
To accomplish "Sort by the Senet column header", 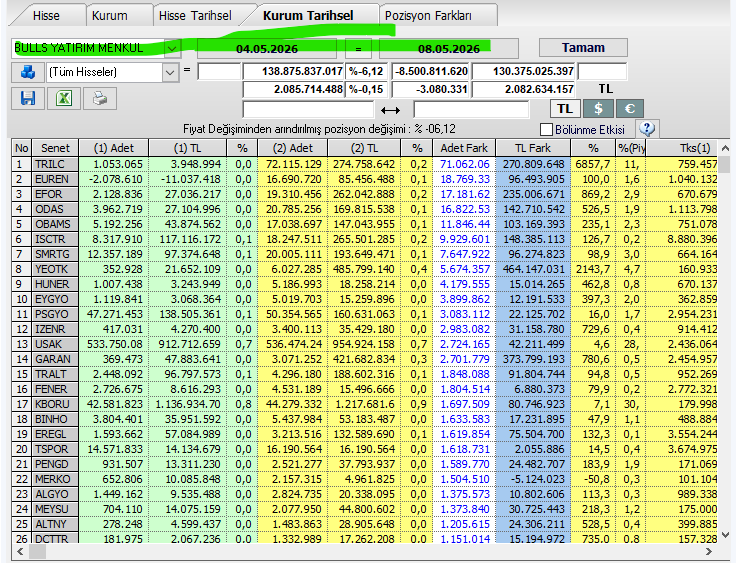I will tap(55, 148).
